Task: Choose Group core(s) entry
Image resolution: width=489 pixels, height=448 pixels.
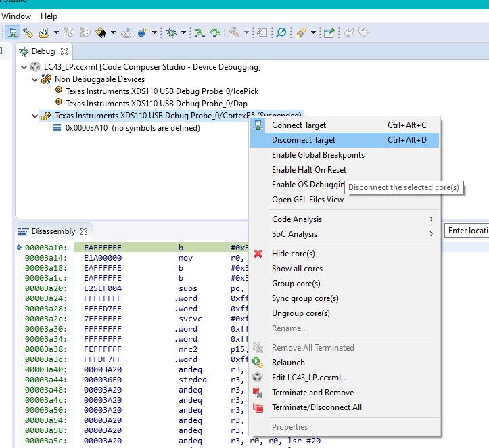Action: click(x=345, y=284)
